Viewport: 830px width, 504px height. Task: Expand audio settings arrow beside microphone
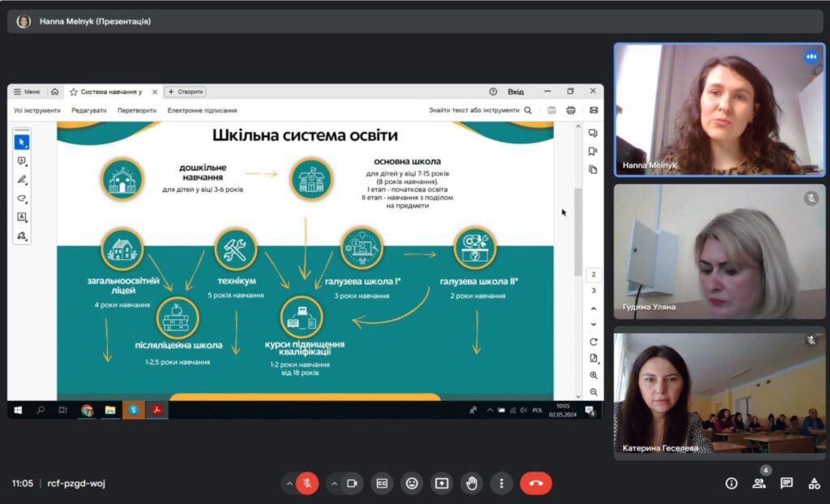pos(289,483)
